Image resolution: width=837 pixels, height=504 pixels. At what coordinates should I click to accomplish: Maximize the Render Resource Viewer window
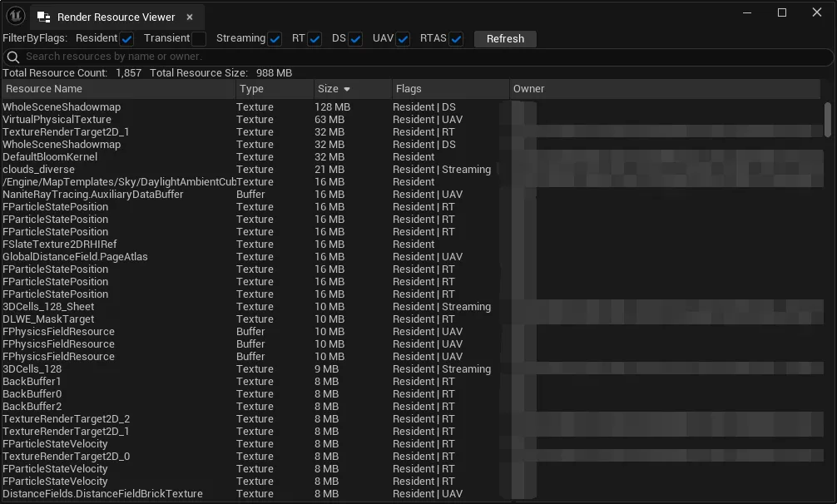tap(782, 12)
